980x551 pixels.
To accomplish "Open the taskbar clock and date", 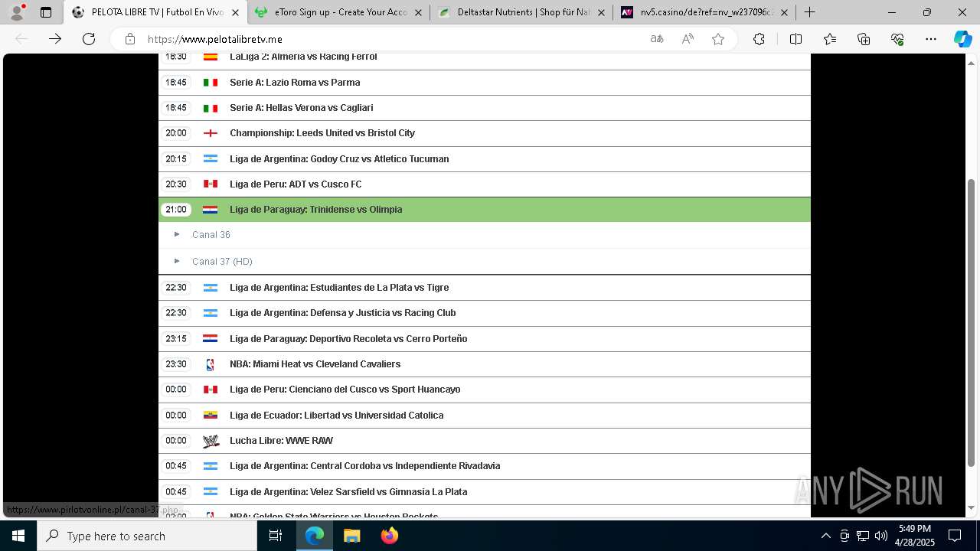I will point(914,536).
